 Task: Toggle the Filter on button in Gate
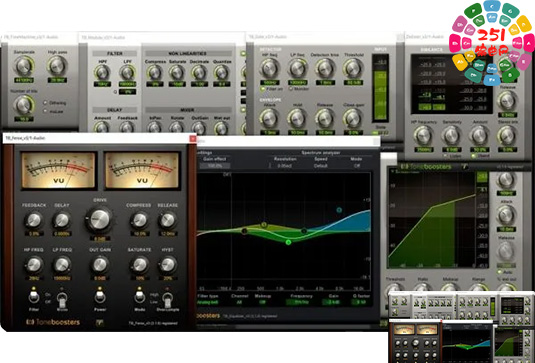262,89
